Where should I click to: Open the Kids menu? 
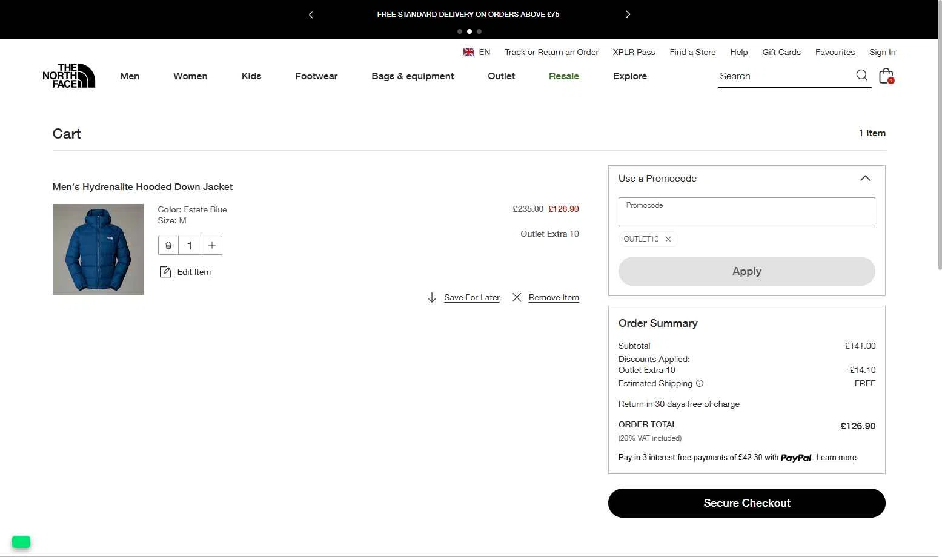click(251, 76)
